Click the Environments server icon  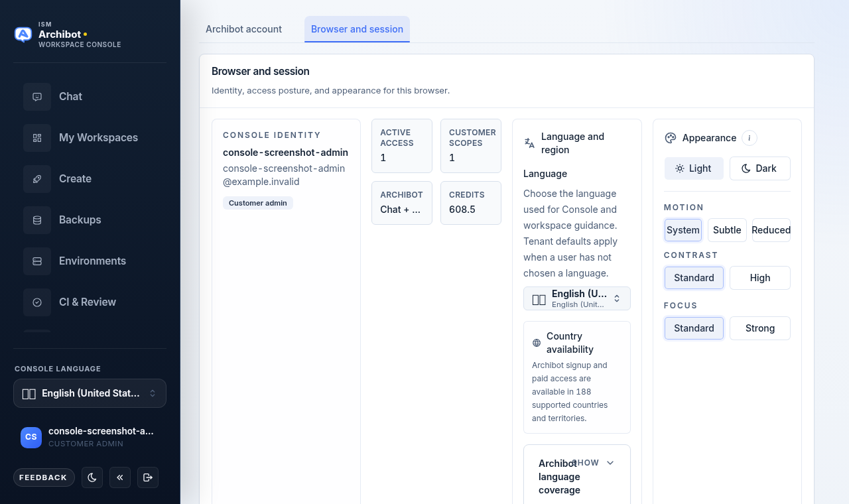pyautogui.click(x=37, y=261)
